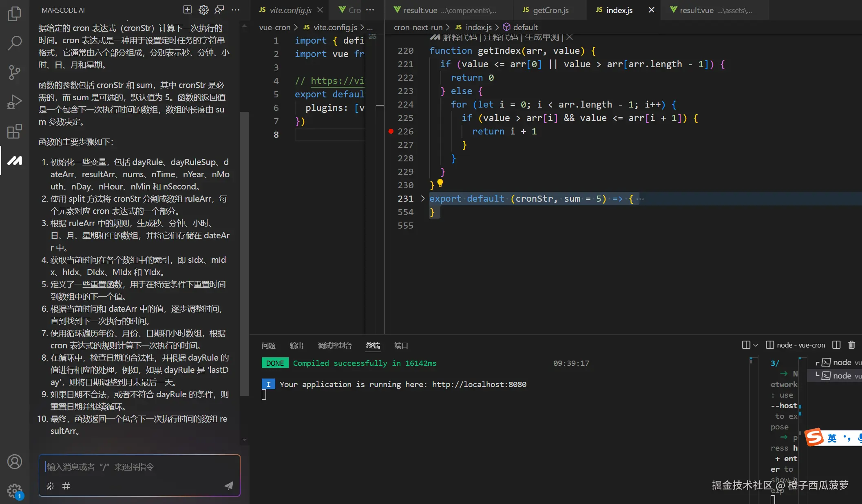
Task: Open the Search view icon
Action: point(15,43)
